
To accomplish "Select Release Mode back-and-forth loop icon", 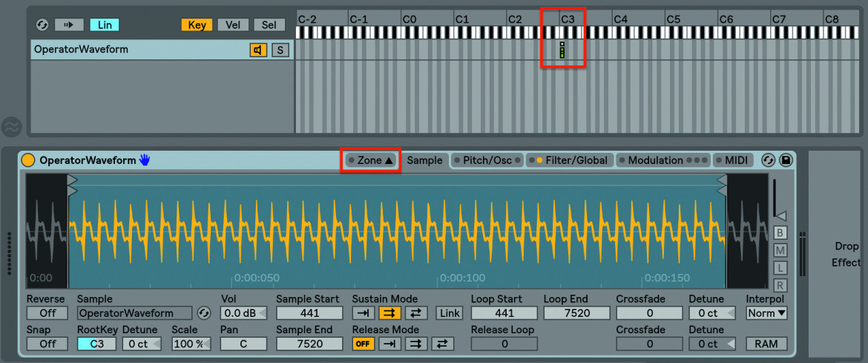I will [x=442, y=344].
